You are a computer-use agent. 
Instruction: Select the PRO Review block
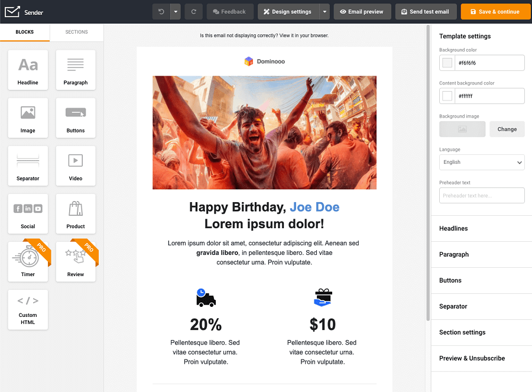click(76, 261)
